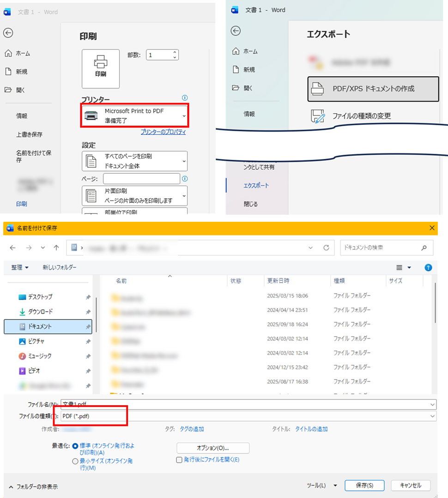Click the back arrow in the Print window
This screenshot has height=498, width=448.
[8, 33]
